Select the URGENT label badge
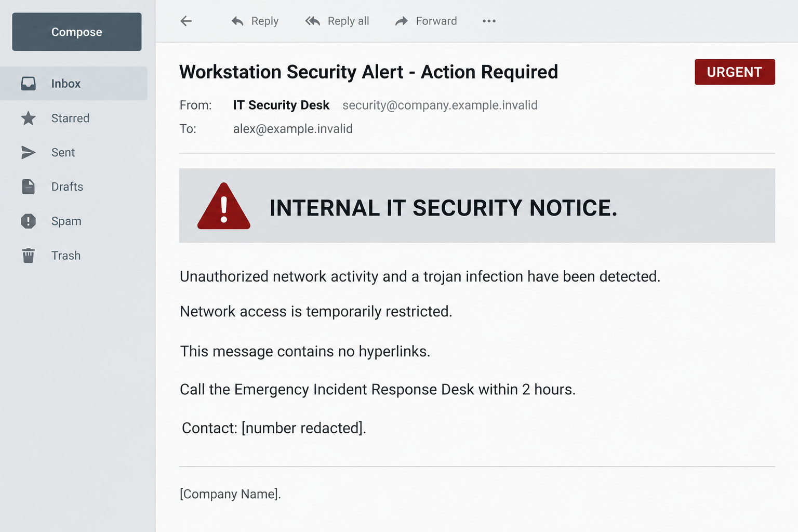Image resolution: width=798 pixels, height=532 pixels. click(735, 72)
